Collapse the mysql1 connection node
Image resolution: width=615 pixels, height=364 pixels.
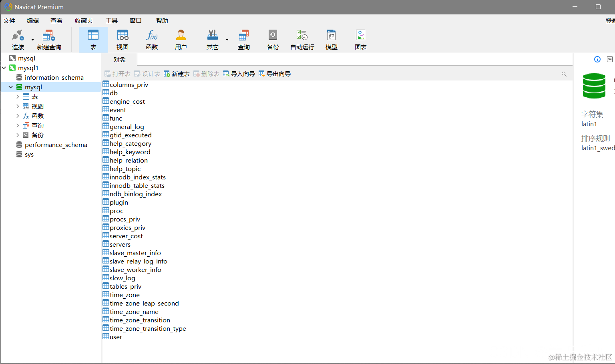pyautogui.click(x=4, y=68)
